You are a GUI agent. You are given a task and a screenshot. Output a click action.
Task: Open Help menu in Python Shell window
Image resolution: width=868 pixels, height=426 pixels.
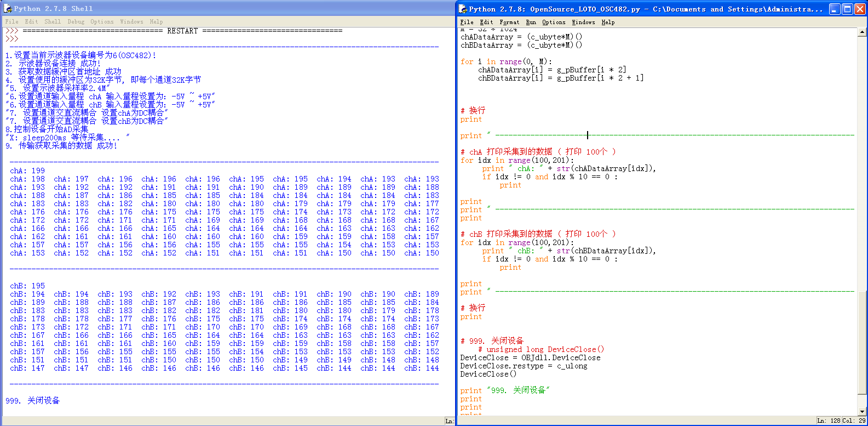[156, 22]
